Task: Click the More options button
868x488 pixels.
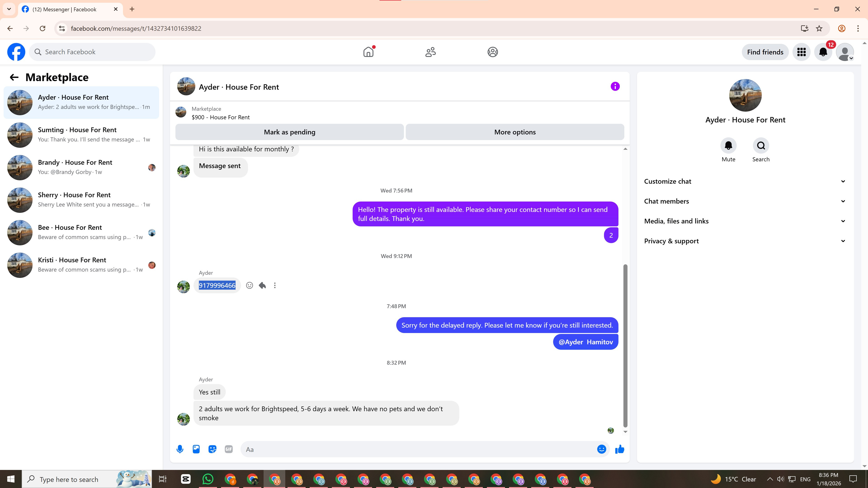Action: (514, 132)
